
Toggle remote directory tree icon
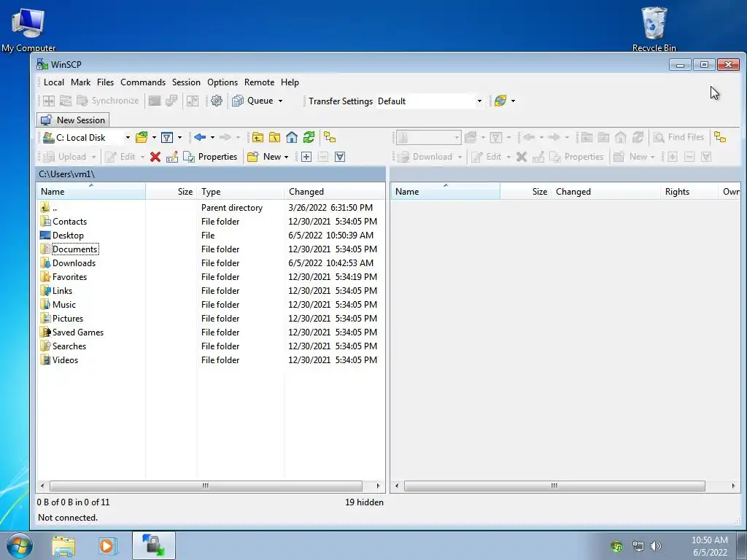click(x=720, y=138)
